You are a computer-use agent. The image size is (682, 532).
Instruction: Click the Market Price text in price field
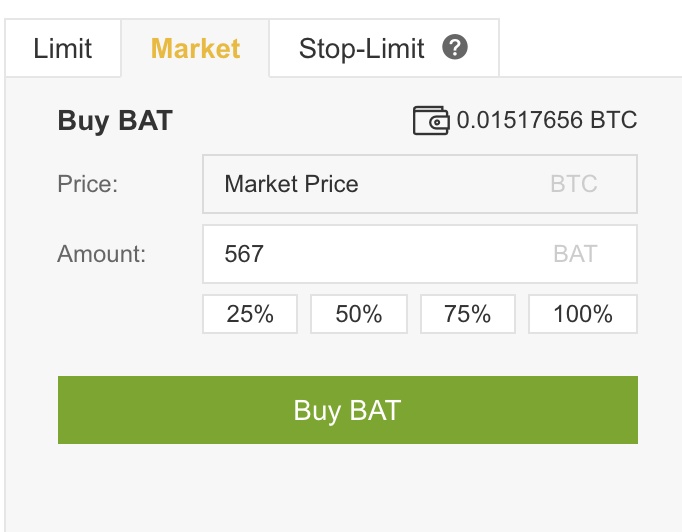tap(291, 184)
